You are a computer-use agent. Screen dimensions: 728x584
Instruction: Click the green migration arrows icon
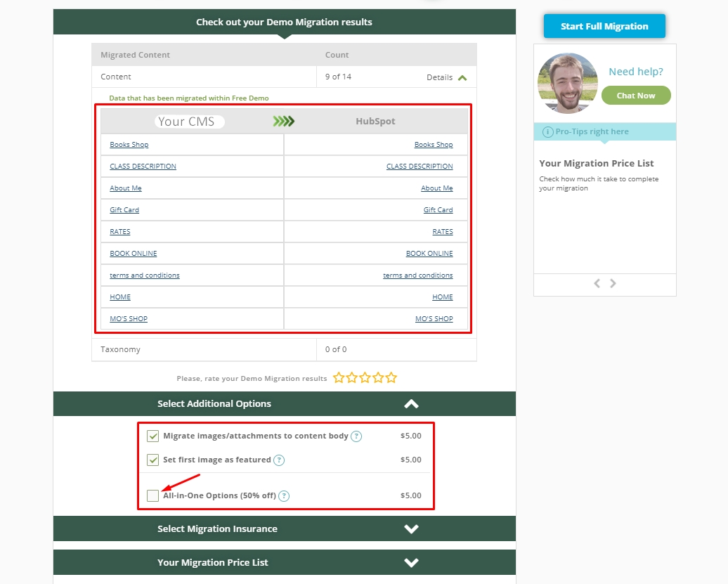point(284,122)
